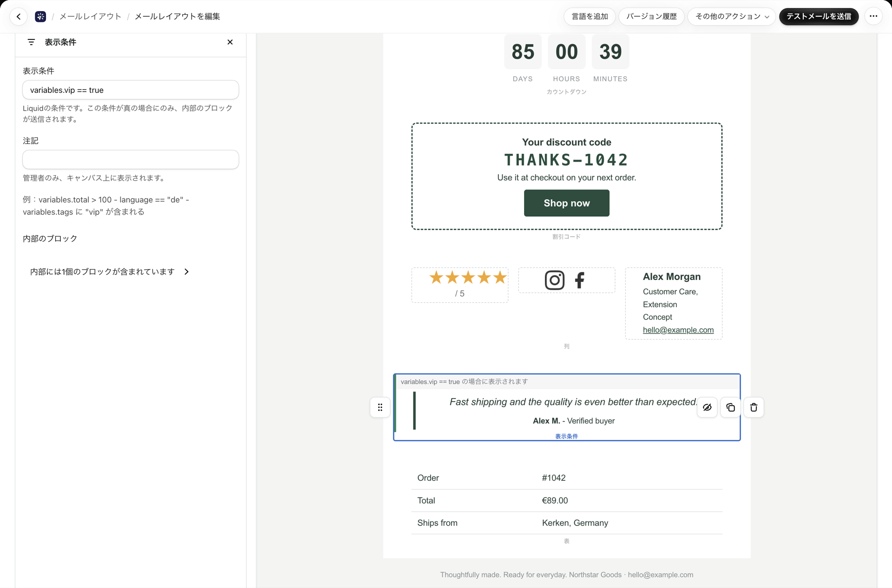Screen dimensions: 892x588
Task: Select the THANKS-1042 discount code
Action: coord(566,160)
